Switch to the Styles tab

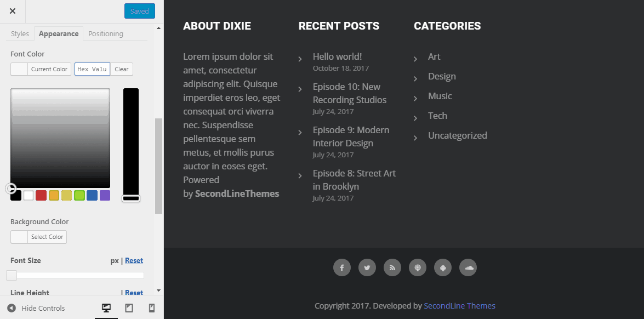20,33
